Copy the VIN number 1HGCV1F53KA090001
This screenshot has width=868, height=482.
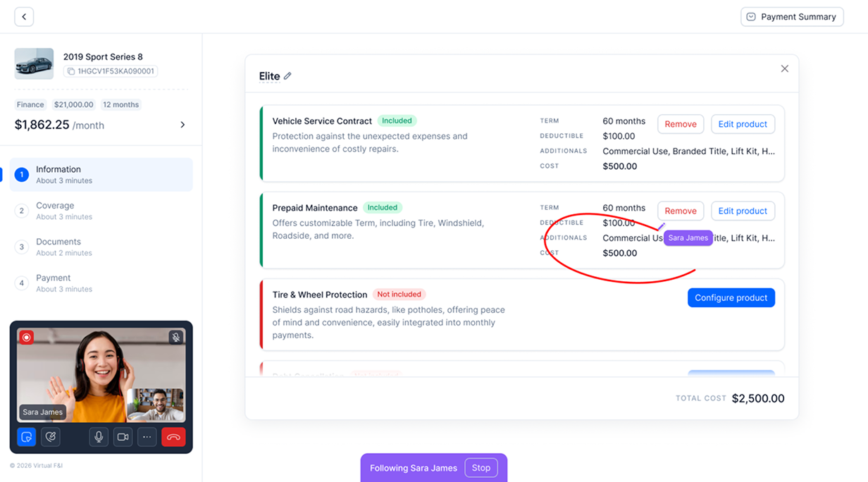[x=70, y=71]
